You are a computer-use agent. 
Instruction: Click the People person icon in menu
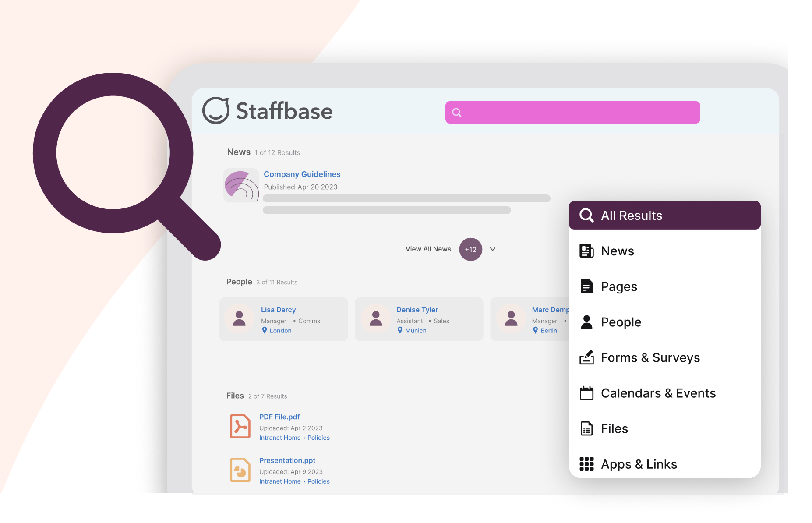[x=586, y=322]
